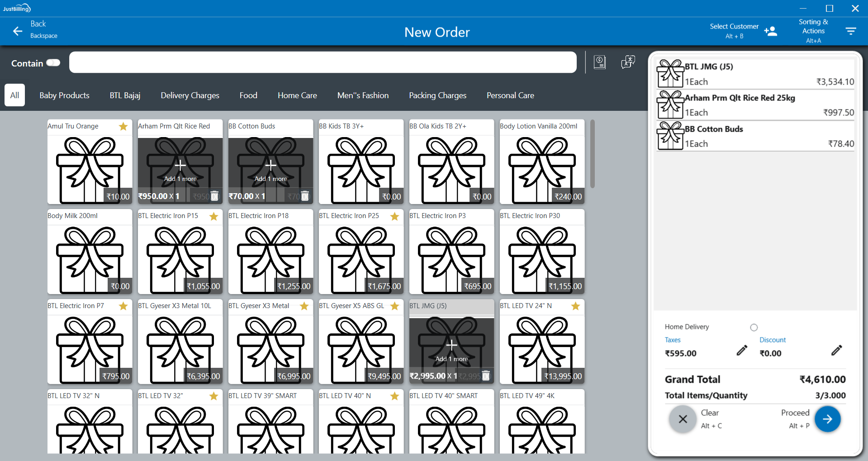Delete Arham Prm Qlt Rice trash icon
This screenshot has width=868, height=461.
[x=215, y=196]
